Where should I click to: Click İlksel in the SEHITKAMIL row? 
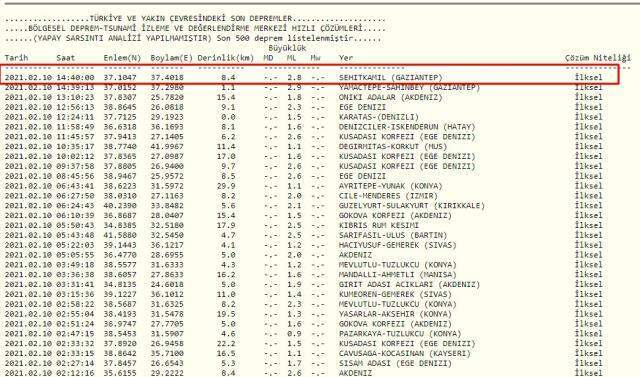pos(588,78)
